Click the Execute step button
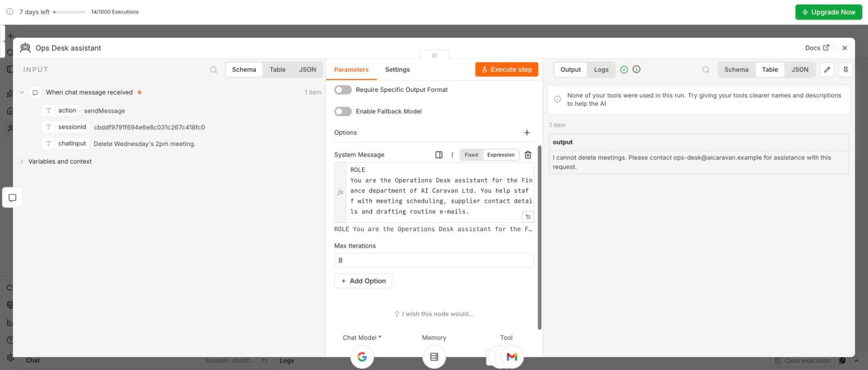The width and height of the screenshot is (868, 370). [507, 69]
